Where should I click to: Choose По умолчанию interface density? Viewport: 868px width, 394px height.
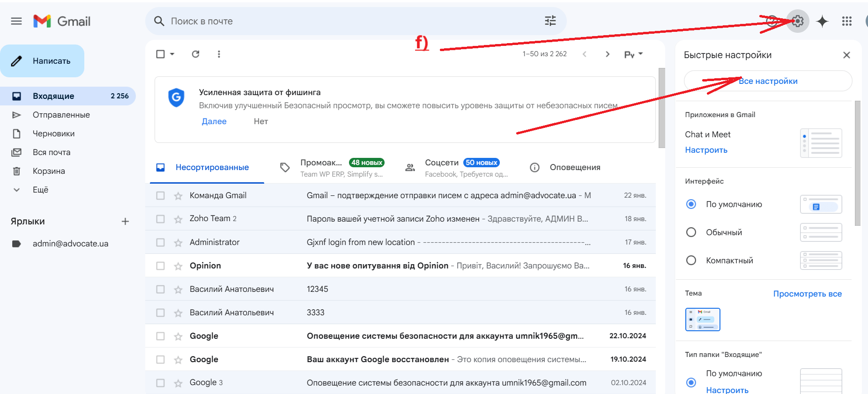pos(691,204)
